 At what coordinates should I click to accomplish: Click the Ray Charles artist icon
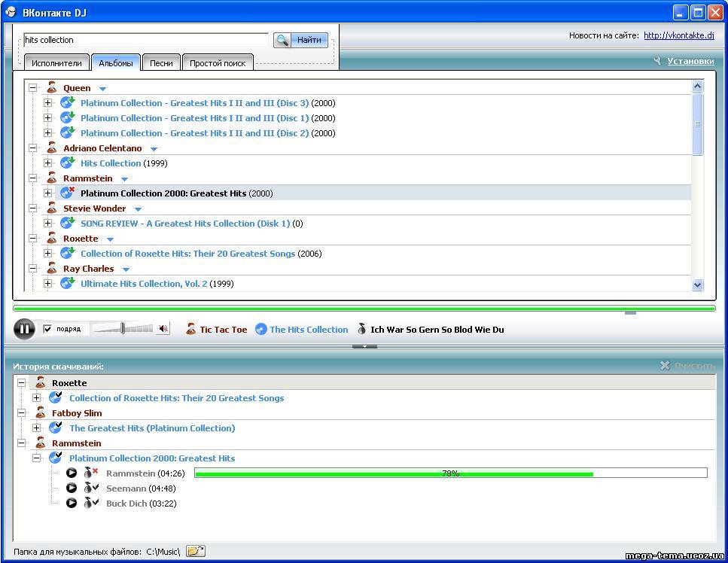pyautogui.click(x=51, y=268)
